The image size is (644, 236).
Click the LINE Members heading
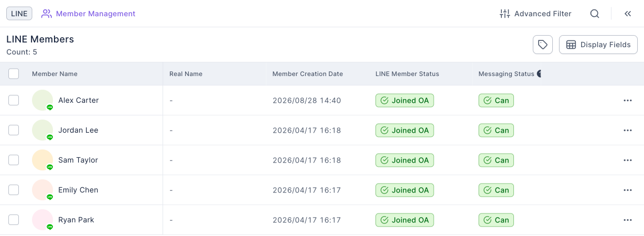pos(40,39)
